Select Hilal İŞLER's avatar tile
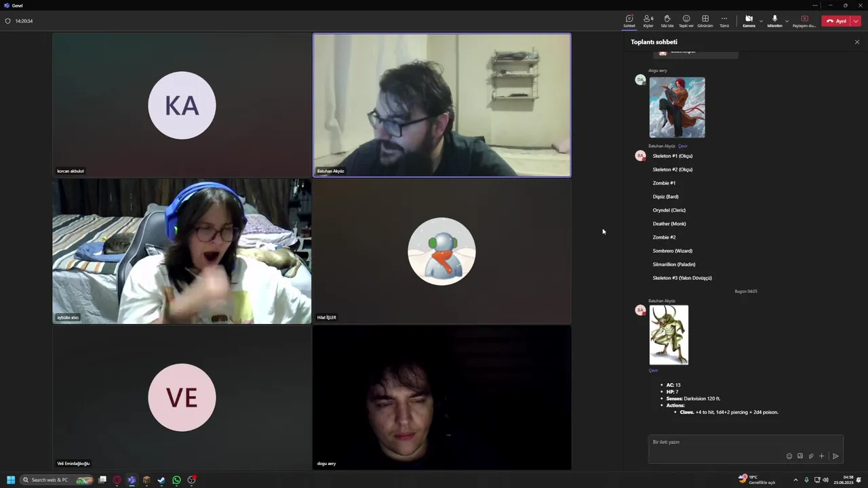The width and height of the screenshot is (868, 488). (441, 251)
